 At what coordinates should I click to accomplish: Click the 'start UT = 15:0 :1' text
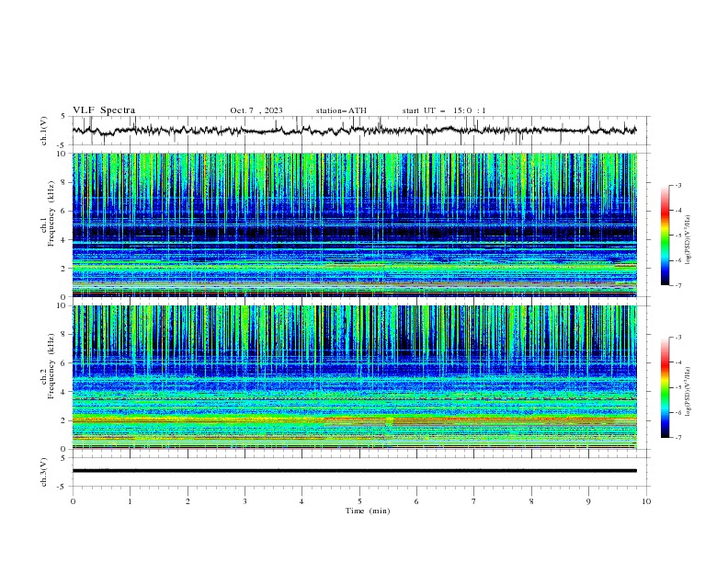[x=444, y=110]
